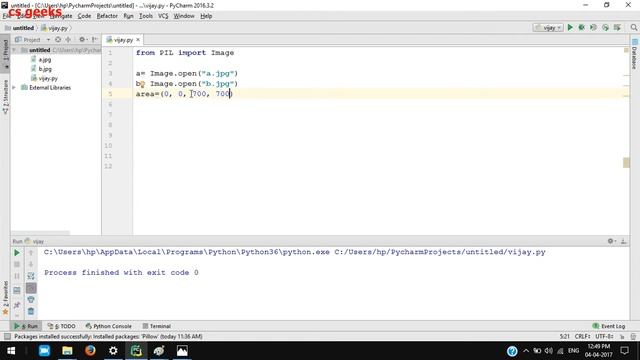Screen dimensions: 640x360
Task: Click pause output icon in Run panel
Action: [x=17, y=276]
